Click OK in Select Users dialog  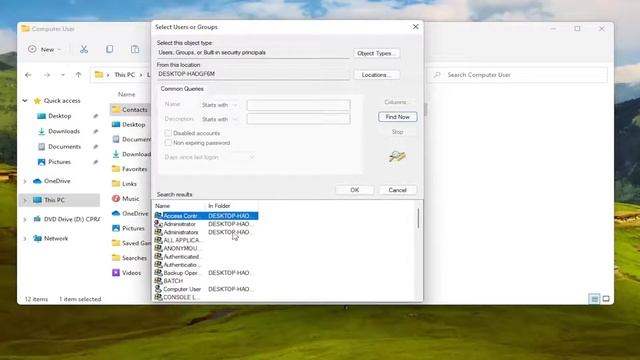(354, 190)
